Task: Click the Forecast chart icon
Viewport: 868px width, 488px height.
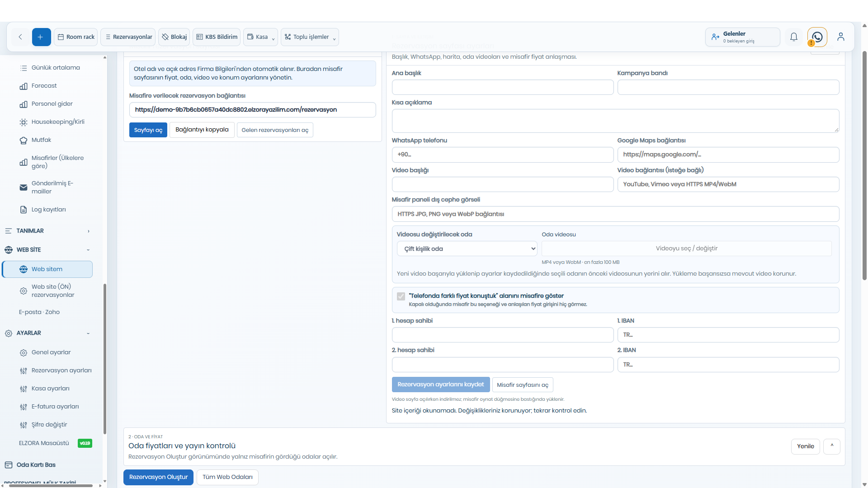Action: tap(24, 86)
